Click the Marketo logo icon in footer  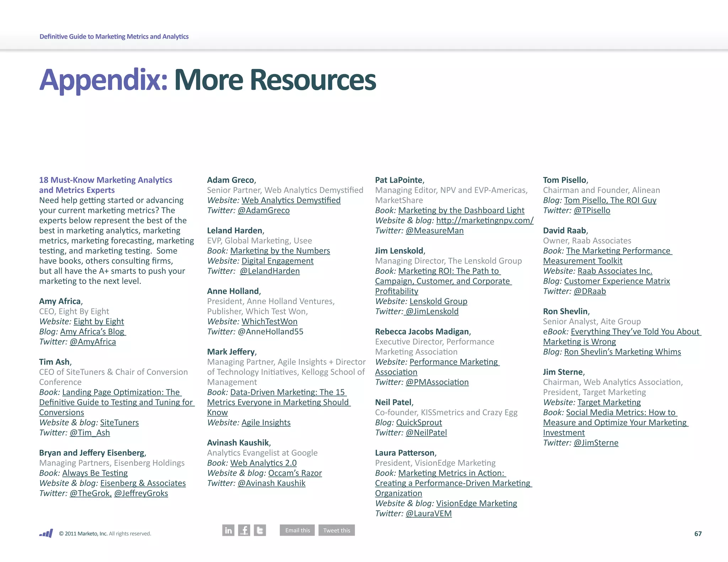[46, 533]
